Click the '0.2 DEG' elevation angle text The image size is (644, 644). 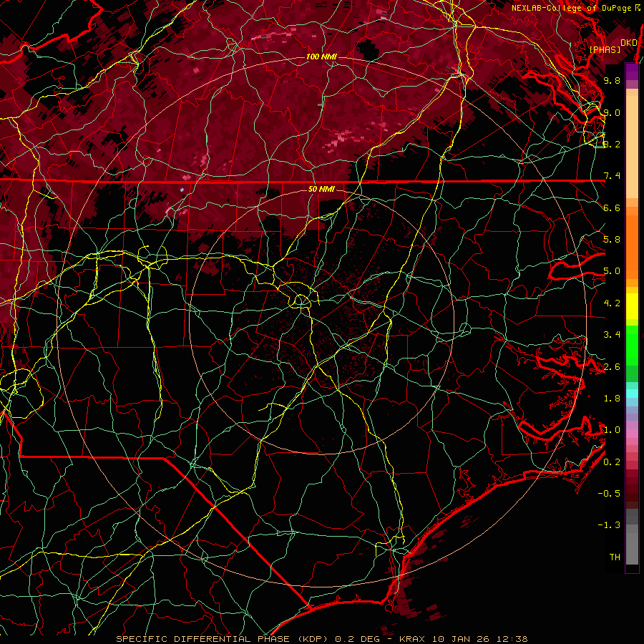click(x=356, y=639)
